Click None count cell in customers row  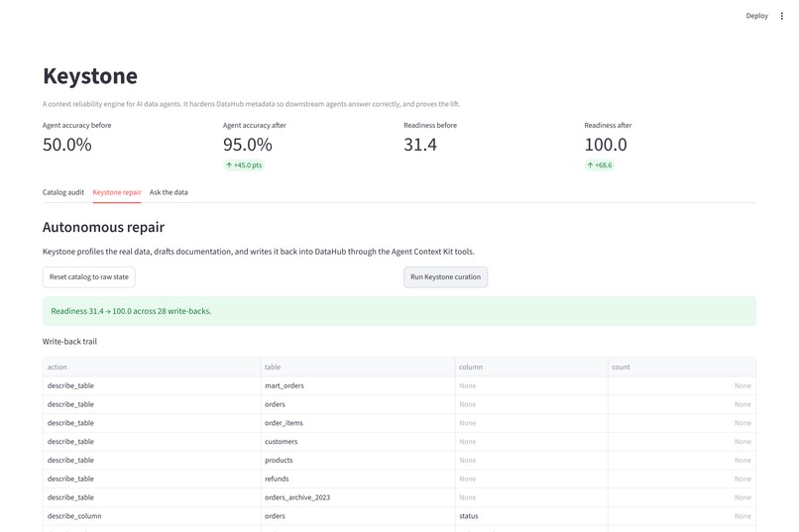(682, 442)
